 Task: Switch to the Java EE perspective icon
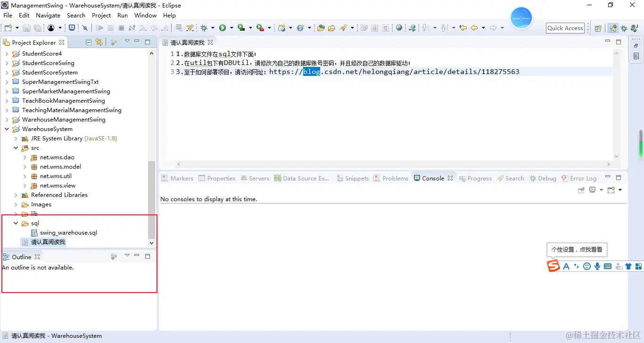point(613,28)
